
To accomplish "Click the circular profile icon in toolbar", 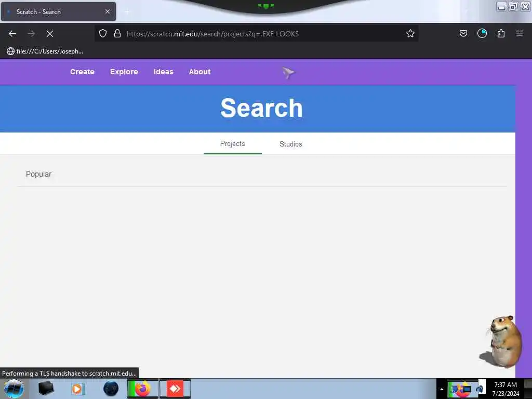I will click(482, 33).
